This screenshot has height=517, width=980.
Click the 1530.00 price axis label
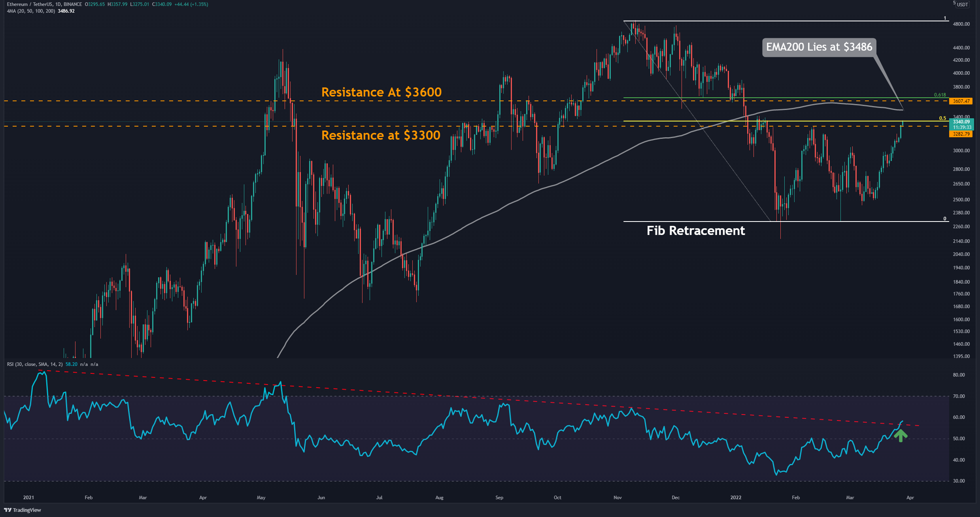[x=961, y=331]
